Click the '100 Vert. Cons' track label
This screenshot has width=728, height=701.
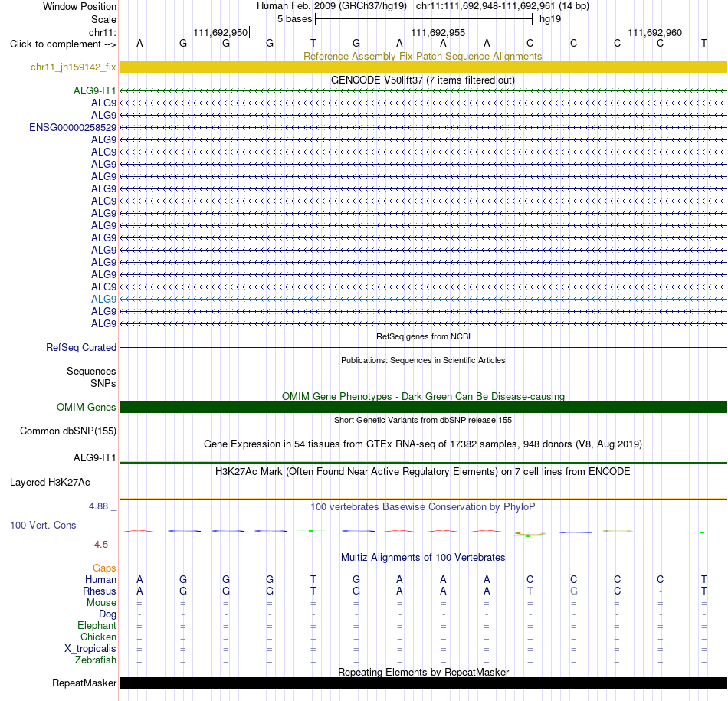pos(43,525)
